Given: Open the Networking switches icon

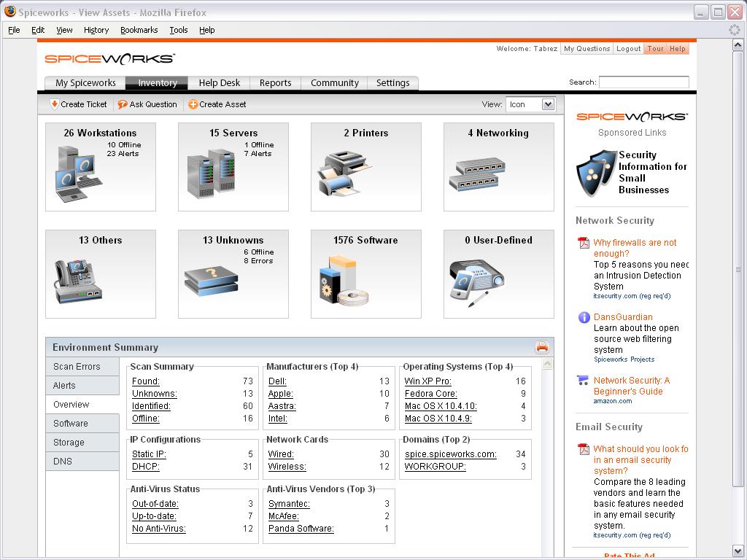Looking at the screenshot, I should (x=477, y=175).
